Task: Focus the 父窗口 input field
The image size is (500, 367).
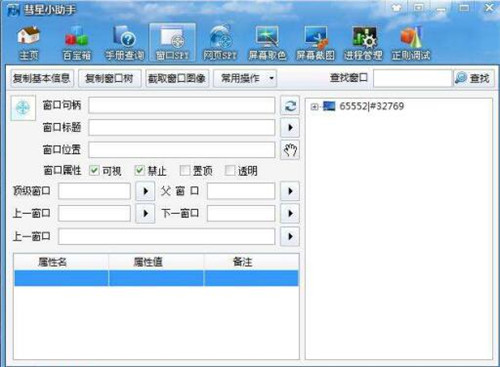Action: pyautogui.click(x=241, y=191)
